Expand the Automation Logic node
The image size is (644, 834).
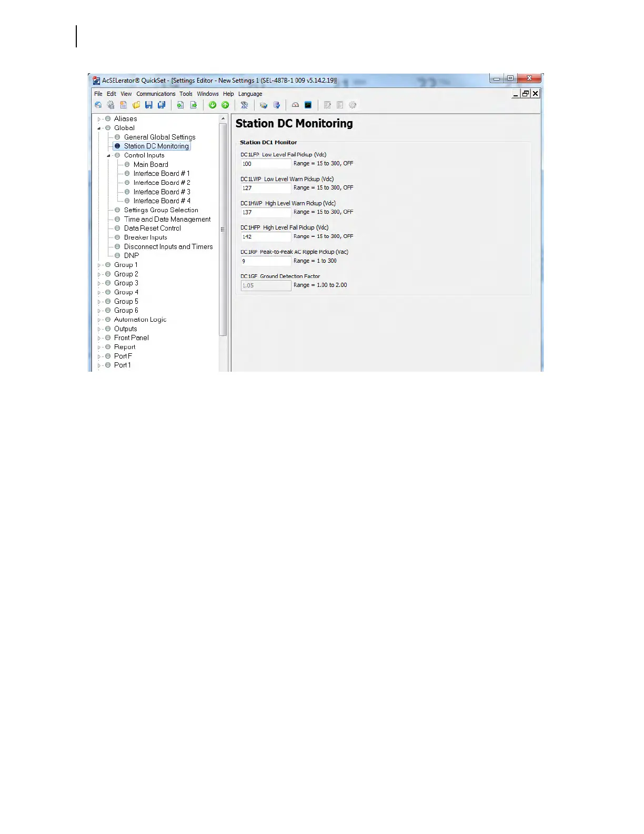[x=99, y=320]
